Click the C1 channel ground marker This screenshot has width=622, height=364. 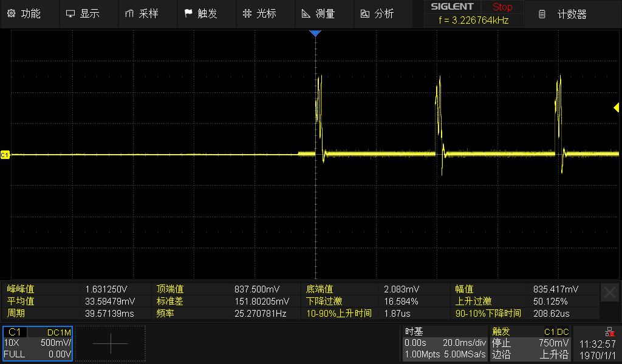pos(5,155)
